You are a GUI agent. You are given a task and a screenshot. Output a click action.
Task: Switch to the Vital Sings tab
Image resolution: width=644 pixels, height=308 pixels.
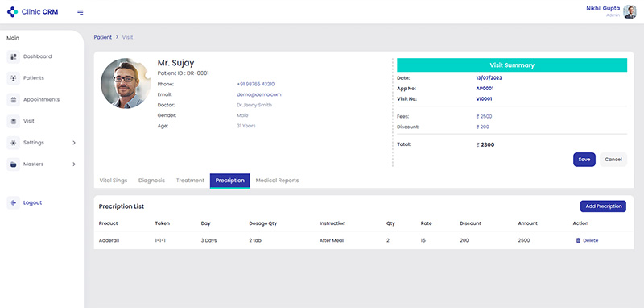point(114,181)
